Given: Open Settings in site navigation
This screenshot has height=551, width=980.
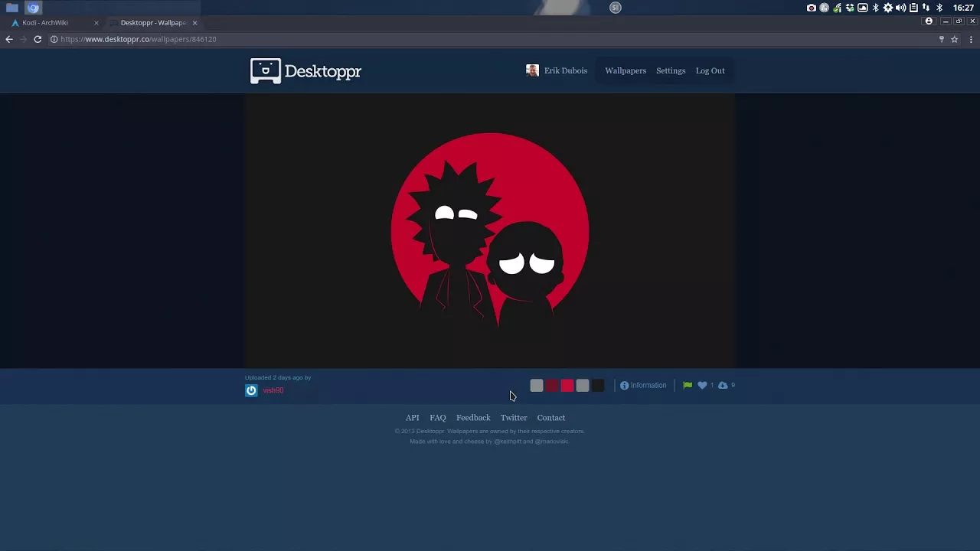Looking at the screenshot, I should point(671,70).
